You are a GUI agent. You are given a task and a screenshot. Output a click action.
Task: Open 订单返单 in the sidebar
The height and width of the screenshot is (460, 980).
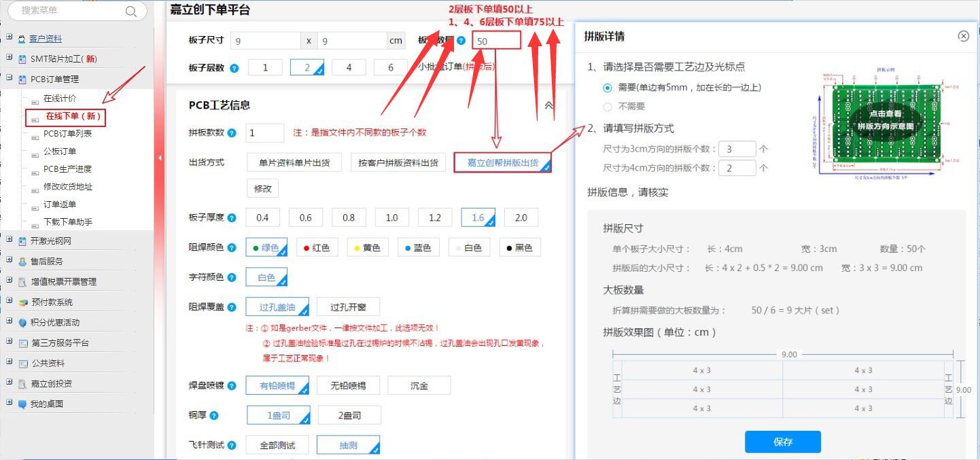point(60,205)
